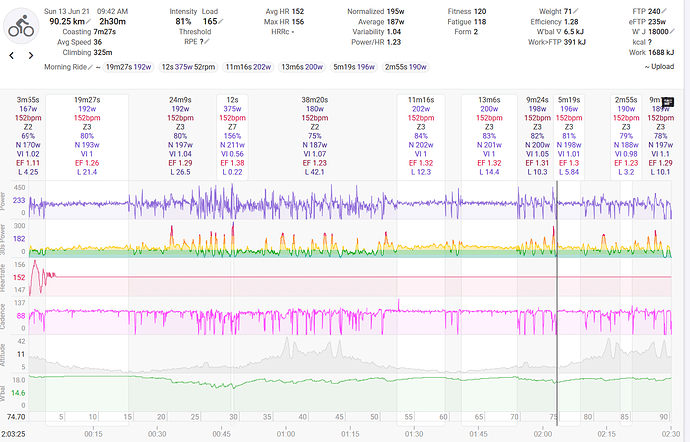Screen dimensions: 690x442
Task: Select the 11m16s 202w effort tab
Action: [248, 66]
